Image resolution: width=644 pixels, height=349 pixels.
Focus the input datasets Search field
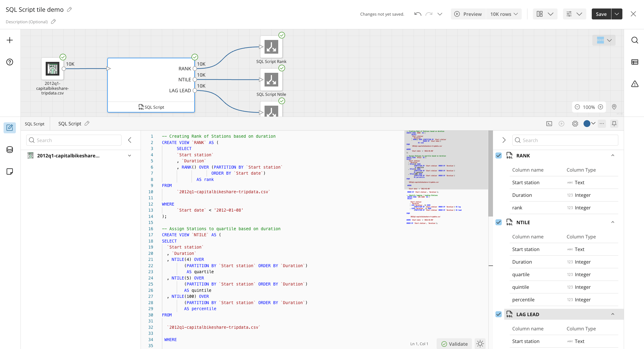pos(74,140)
